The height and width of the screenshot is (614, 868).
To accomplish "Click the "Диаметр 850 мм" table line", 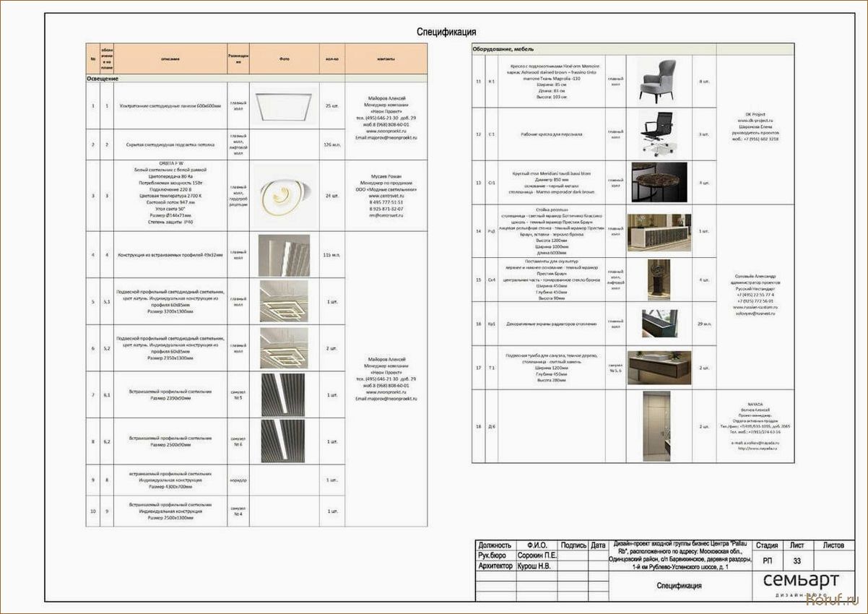I will coord(551,179).
